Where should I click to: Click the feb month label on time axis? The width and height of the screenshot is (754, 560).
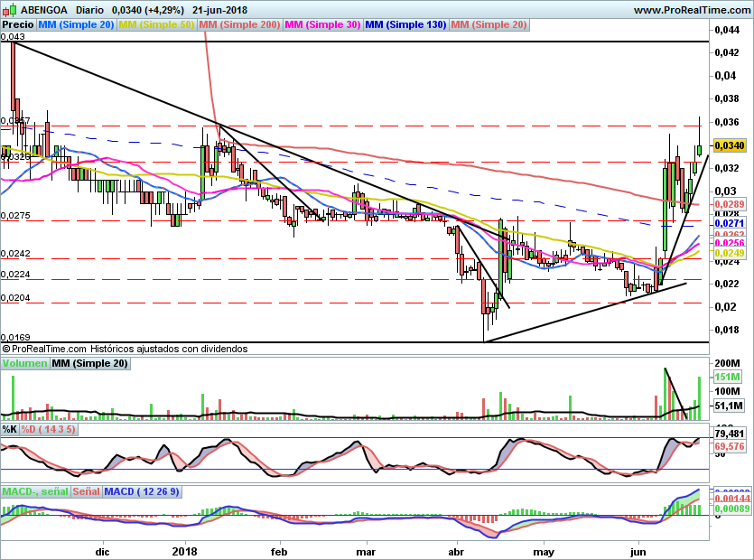pos(279,552)
